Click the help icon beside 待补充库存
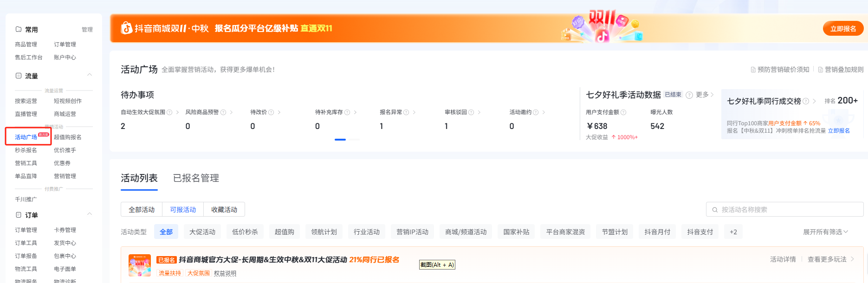Image resolution: width=868 pixels, height=283 pixels. pyautogui.click(x=347, y=112)
